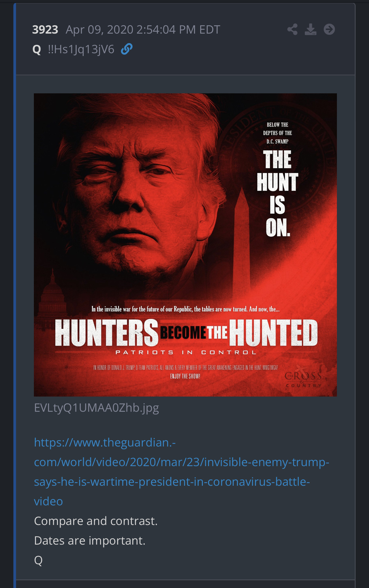Select the tripcode !!Hs1Jq13jV6
369x588 pixels.
[x=81, y=49]
